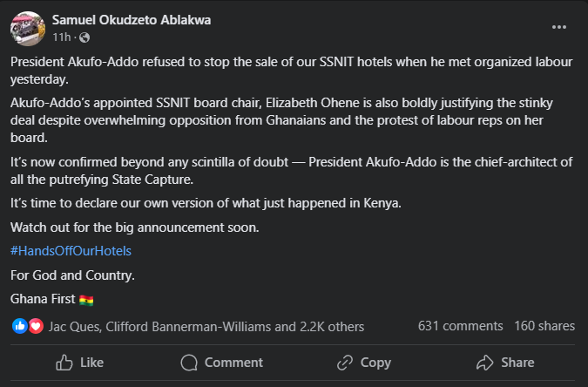
Task: Visit Samuel Okudzeto Ablakwa's profile name link
Action: coord(132,19)
